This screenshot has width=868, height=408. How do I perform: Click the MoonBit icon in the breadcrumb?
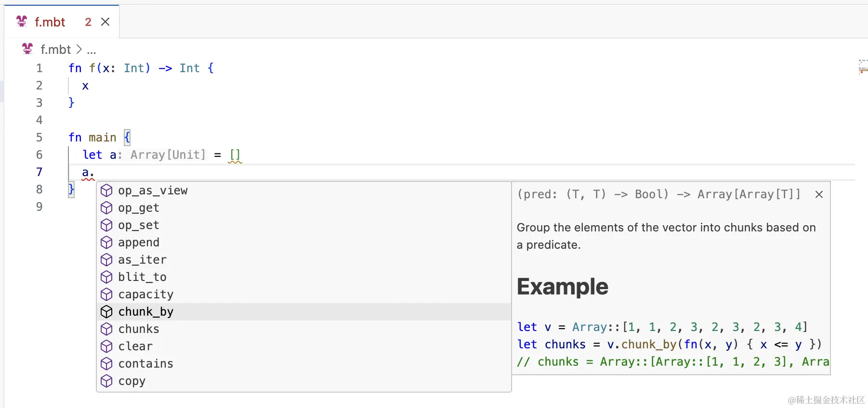pyautogui.click(x=27, y=49)
